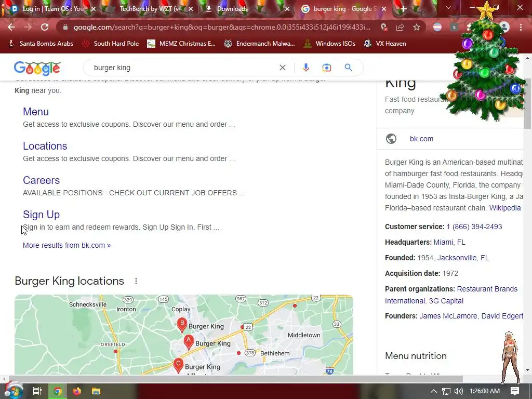This screenshot has width=532, height=399.
Task: Focus the burger king search box
Action: 183,68
